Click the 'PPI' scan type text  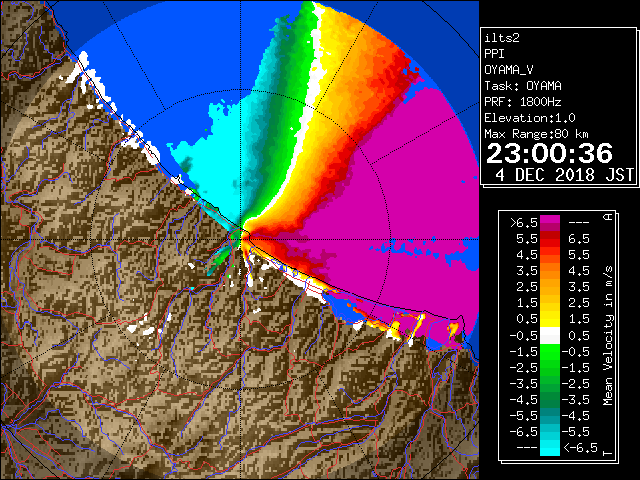[494, 54]
